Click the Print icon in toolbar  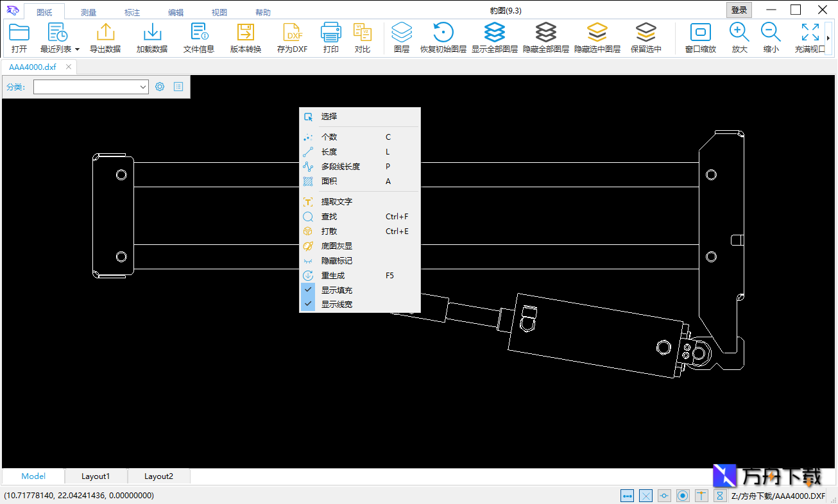(x=330, y=33)
